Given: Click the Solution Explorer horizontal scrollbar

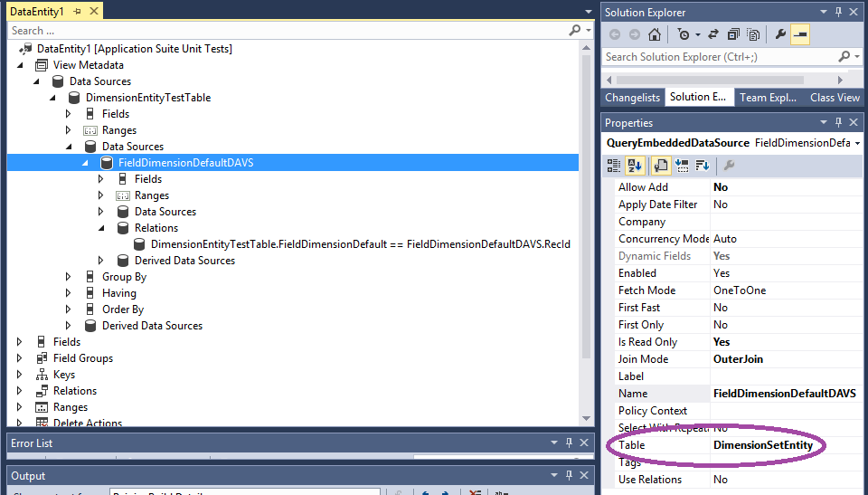Looking at the screenshot, I should pyautogui.click(x=723, y=80).
